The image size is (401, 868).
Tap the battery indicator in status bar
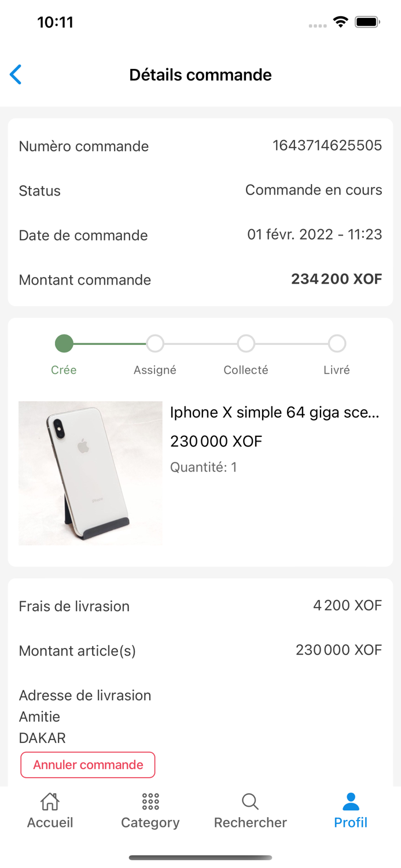[x=367, y=21]
